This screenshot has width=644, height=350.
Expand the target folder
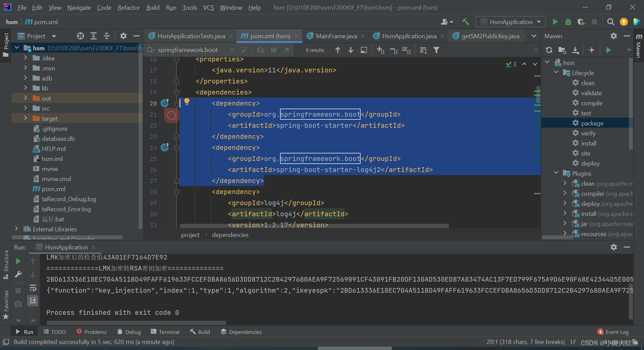[25, 118]
